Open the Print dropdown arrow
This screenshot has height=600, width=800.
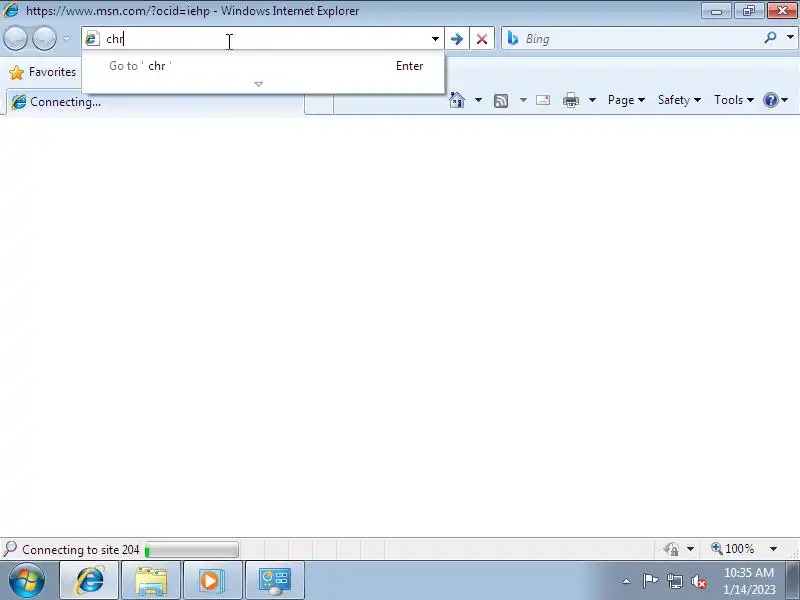[x=592, y=100]
